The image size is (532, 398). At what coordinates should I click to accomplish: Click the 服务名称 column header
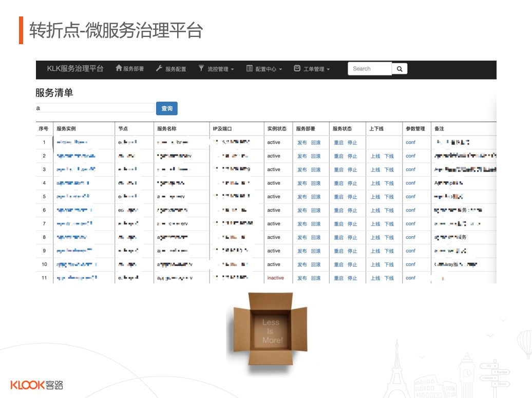(166, 128)
